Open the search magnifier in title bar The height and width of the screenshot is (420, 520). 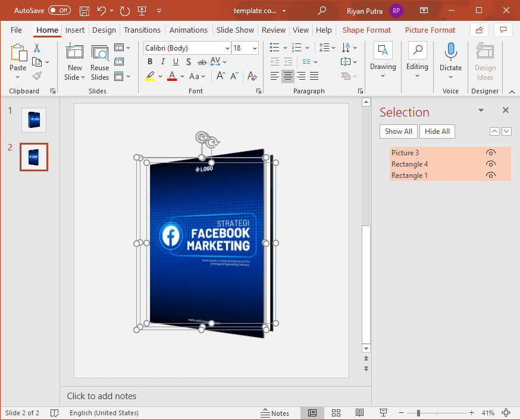pos(322,11)
